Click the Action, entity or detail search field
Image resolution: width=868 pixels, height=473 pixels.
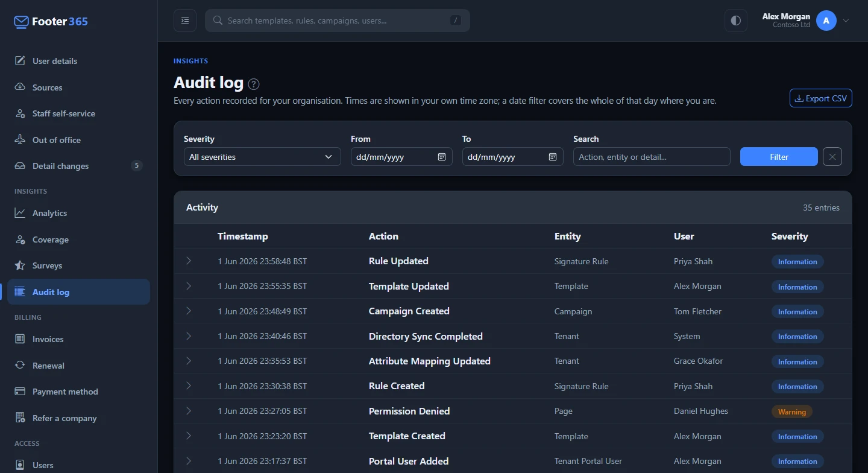(x=652, y=157)
